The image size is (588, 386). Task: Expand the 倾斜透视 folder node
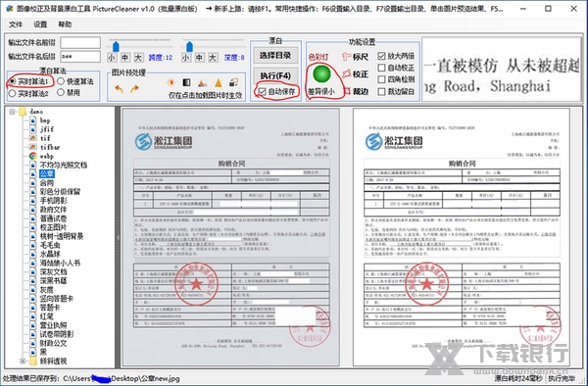[23, 362]
